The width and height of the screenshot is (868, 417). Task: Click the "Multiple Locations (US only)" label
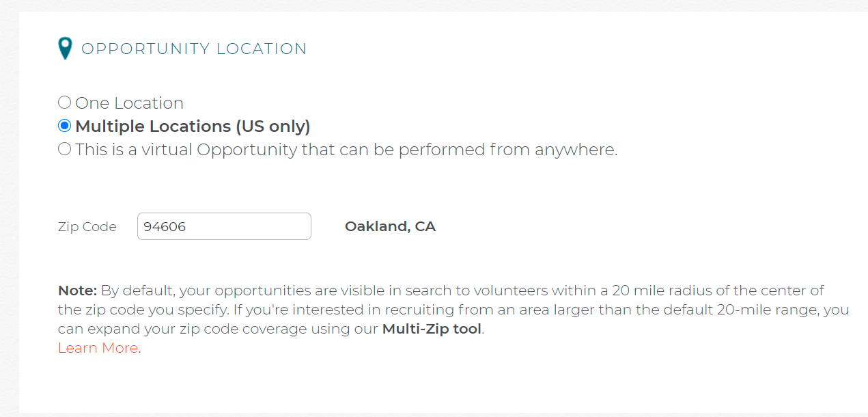pyautogui.click(x=193, y=126)
